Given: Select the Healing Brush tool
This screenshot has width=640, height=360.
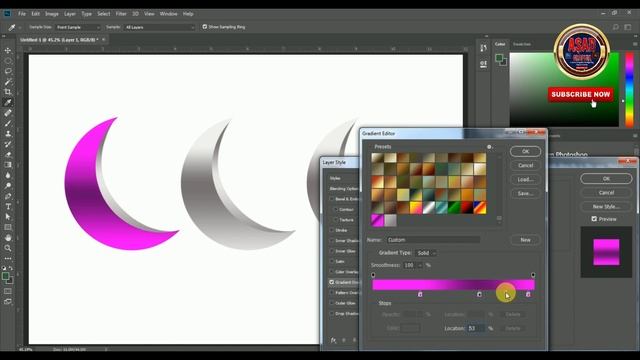Looking at the screenshot, I should [8, 113].
